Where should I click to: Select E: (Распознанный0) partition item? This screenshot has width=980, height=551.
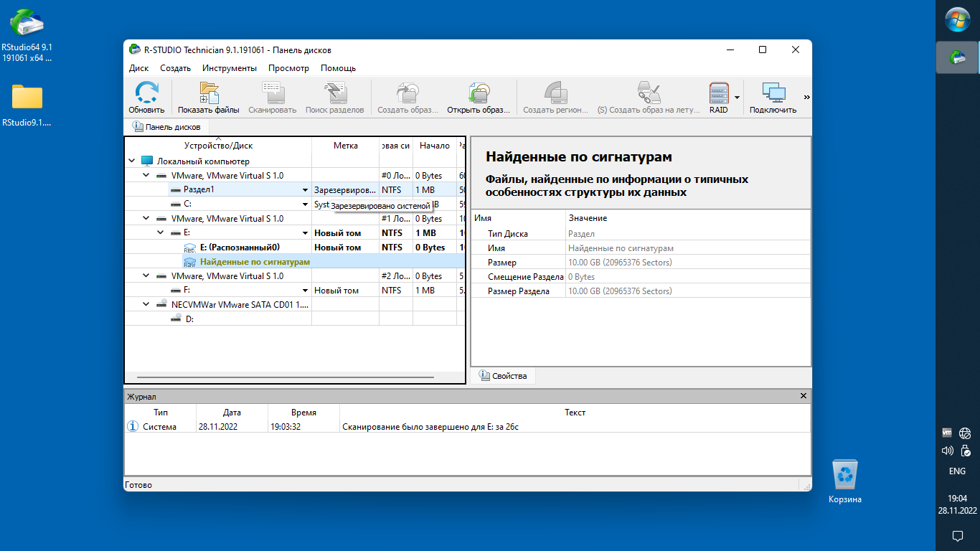(x=239, y=248)
